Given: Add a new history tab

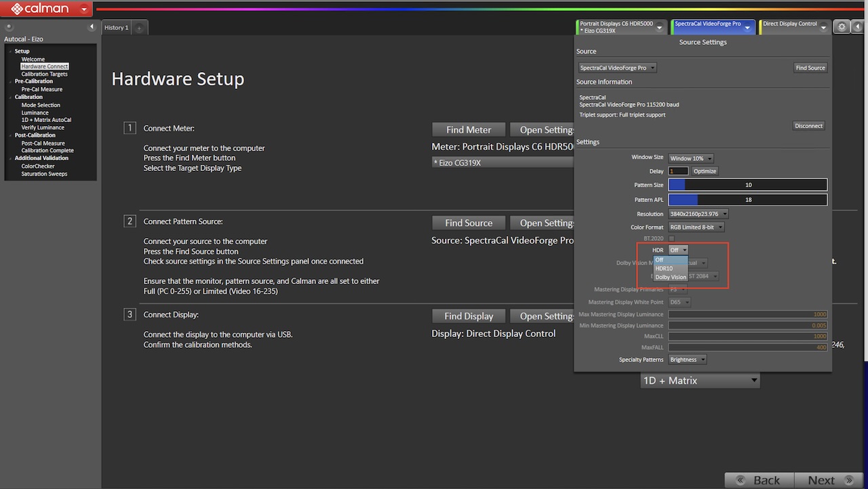Looking at the screenshot, I should click(139, 28).
